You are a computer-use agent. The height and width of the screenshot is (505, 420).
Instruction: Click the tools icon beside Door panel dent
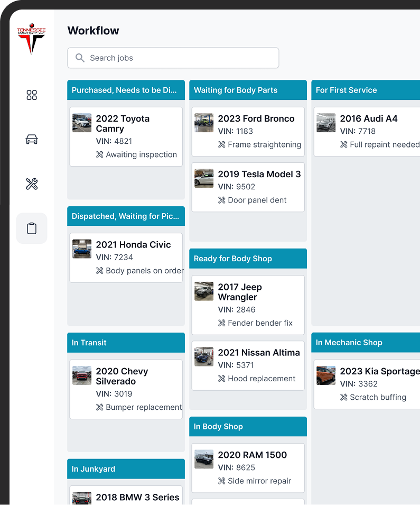coord(222,200)
